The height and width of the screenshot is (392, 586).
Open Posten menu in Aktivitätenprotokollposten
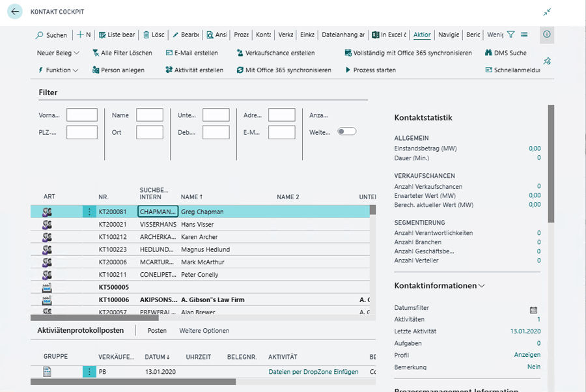(x=157, y=331)
